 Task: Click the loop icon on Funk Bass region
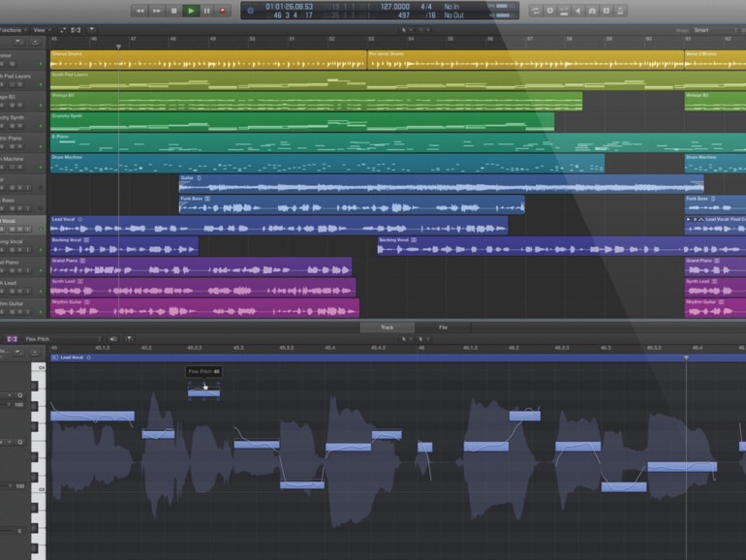(x=207, y=199)
